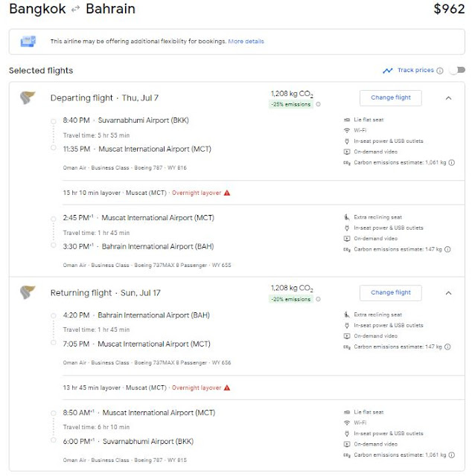
Task: Collapse the departing flight details chevron
Action: pos(448,97)
